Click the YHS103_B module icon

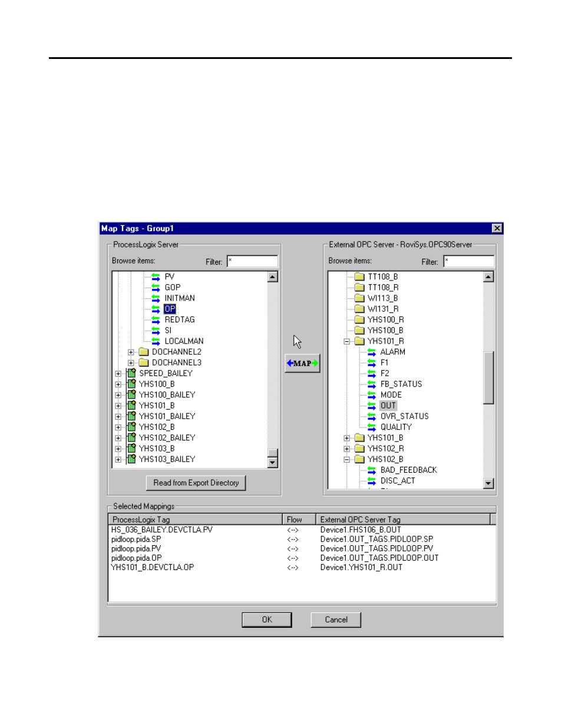[131, 449]
